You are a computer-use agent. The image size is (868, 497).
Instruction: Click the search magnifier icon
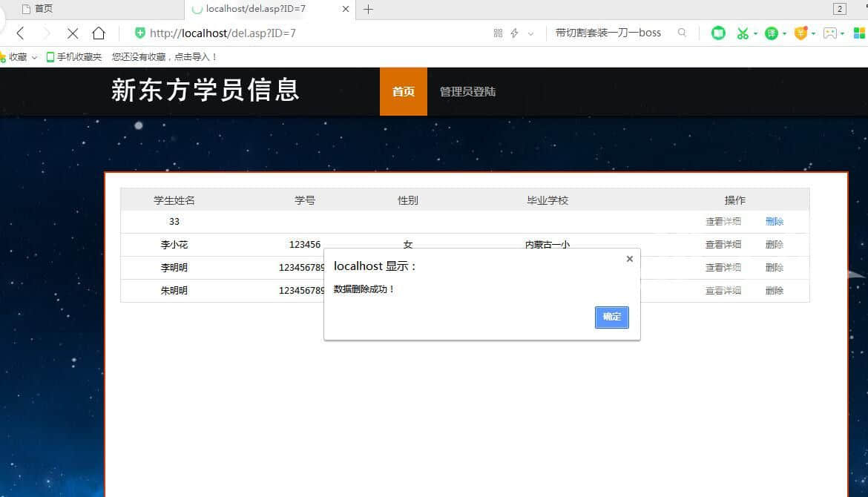[x=681, y=33]
